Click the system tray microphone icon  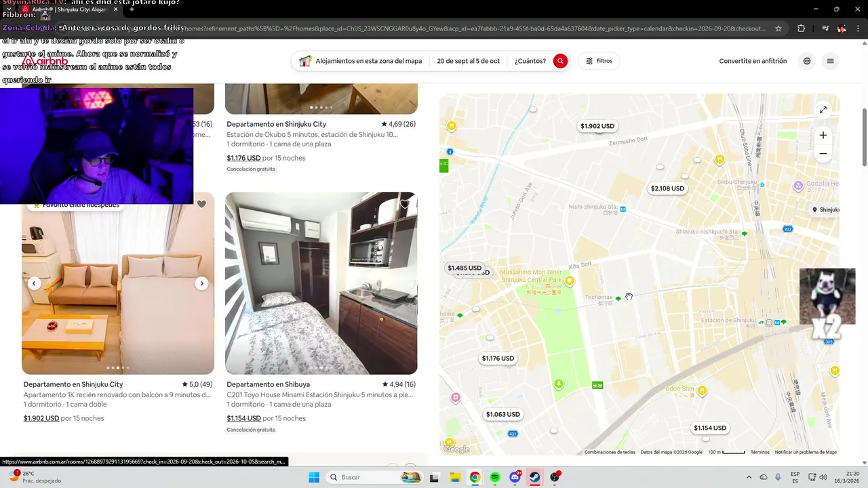778,477
